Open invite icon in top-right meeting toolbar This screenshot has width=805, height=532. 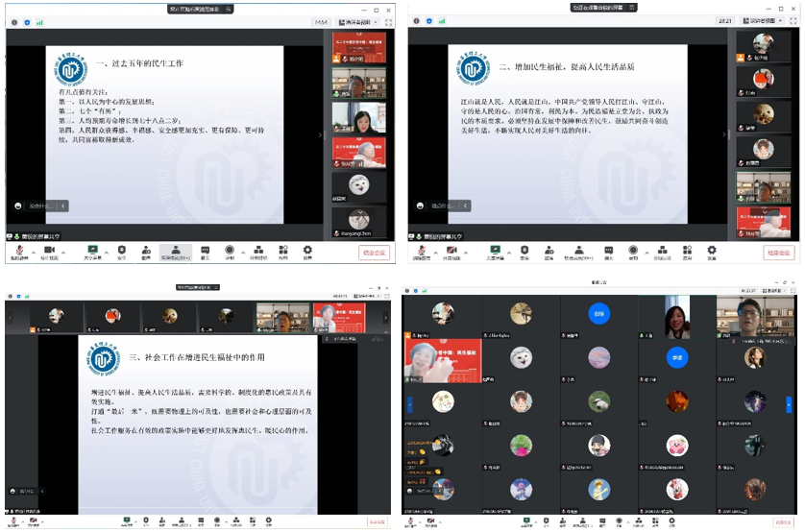(x=549, y=251)
